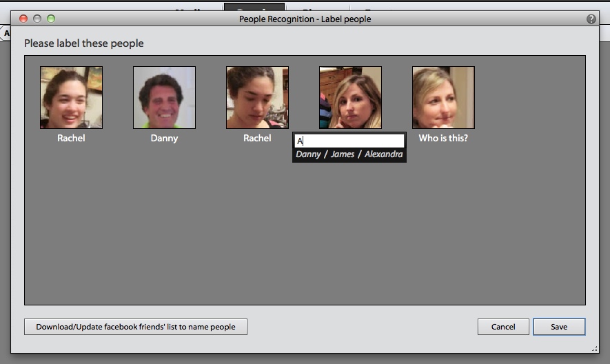Click the green zoom window button
This screenshot has width=610, height=364.
click(x=50, y=19)
